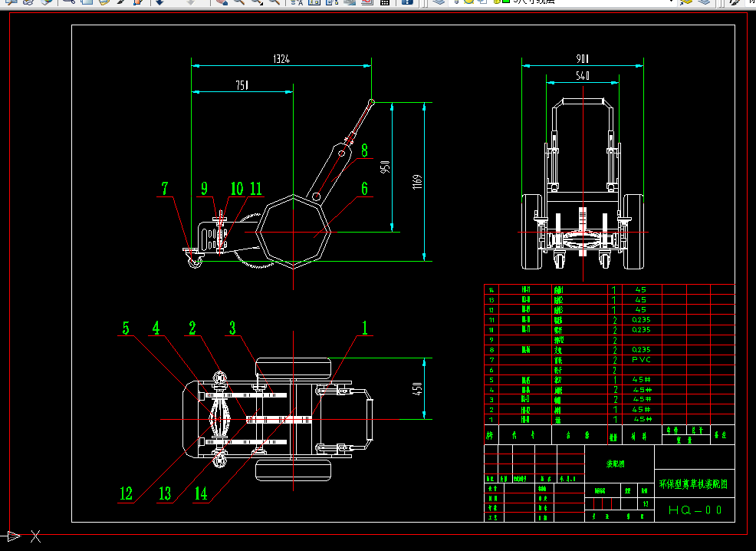
Task: Pick part balloon number 9
Action: click(x=205, y=189)
